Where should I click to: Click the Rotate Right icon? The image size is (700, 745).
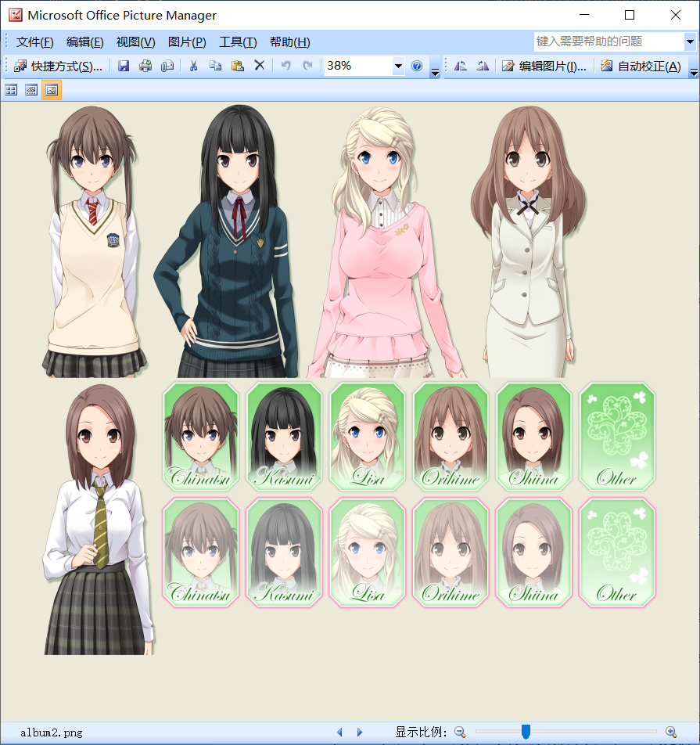(483, 66)
